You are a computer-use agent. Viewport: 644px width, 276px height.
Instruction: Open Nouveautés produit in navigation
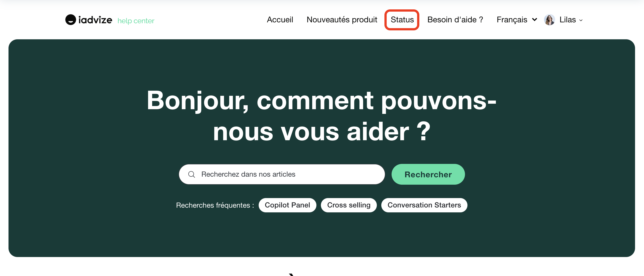[342, 20]
